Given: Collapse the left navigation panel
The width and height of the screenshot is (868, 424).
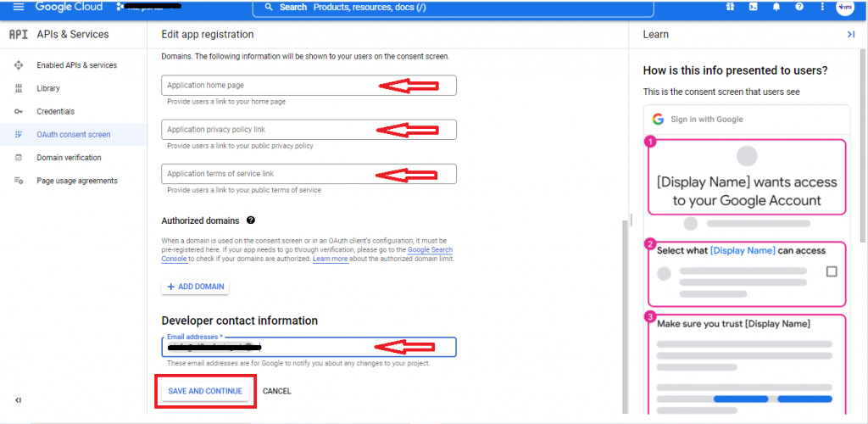Looking at the screenshot, I should [18, 400].
